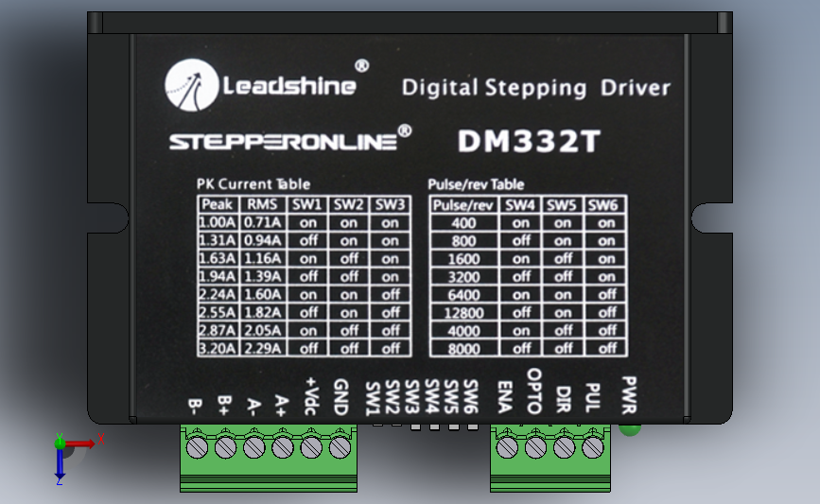Screen dimensions: 820x504
Task: Click the DIP switch below the SW6 label
Action: click(x=473, y=426)
